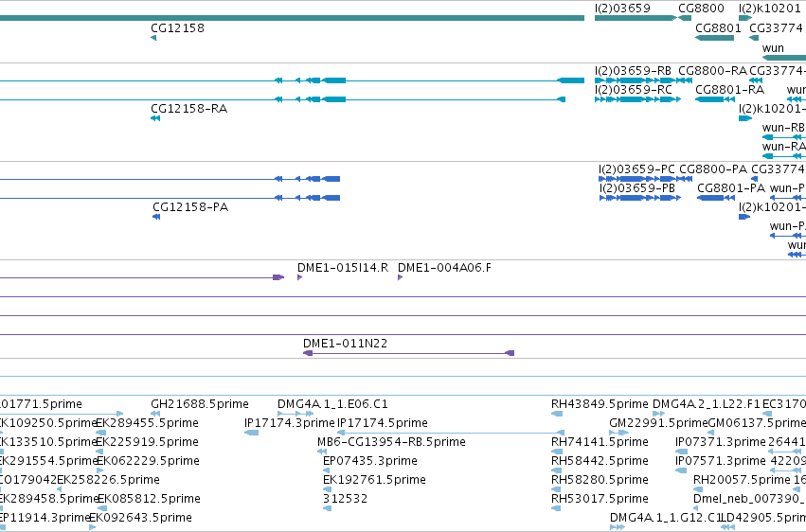Screen dimensions: 806x532
Task: Select the EK062229.5prime EST label
Action: click(x=148, y=461)
